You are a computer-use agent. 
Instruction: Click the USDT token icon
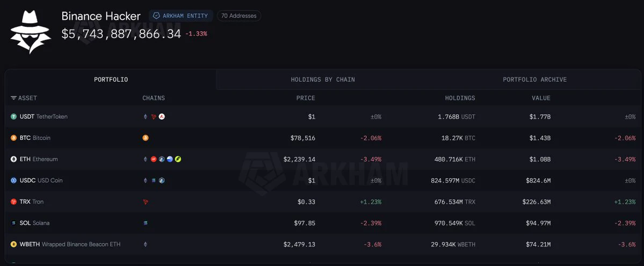[x=13, y=117]
